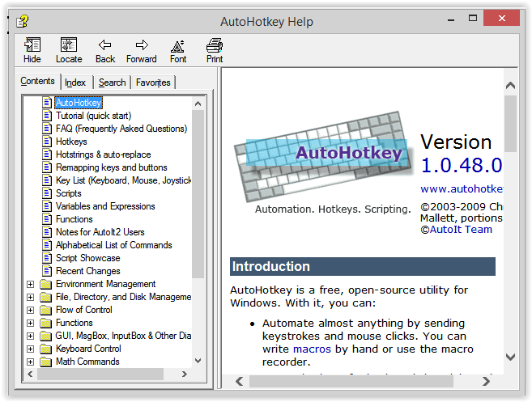Screen dimensions: 532x402
Task: Maximize the AutoHotkey Help window
Action: click(473, 18)
